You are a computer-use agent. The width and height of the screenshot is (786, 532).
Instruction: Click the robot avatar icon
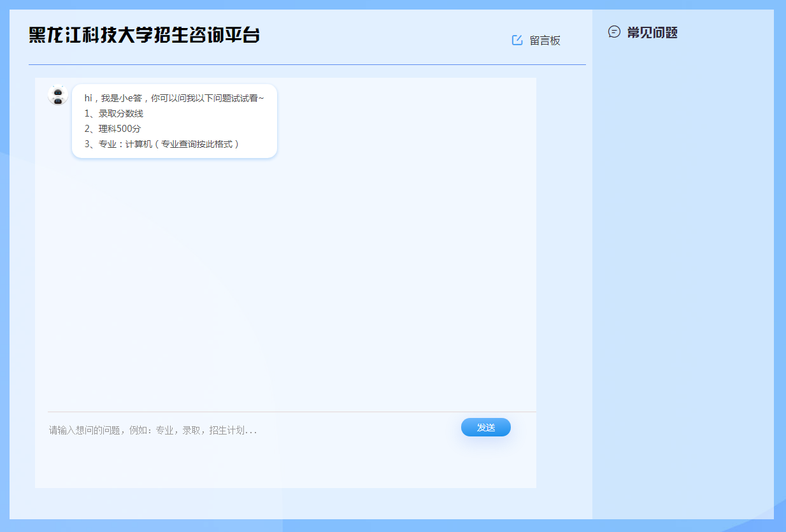[x=58, y=95]
